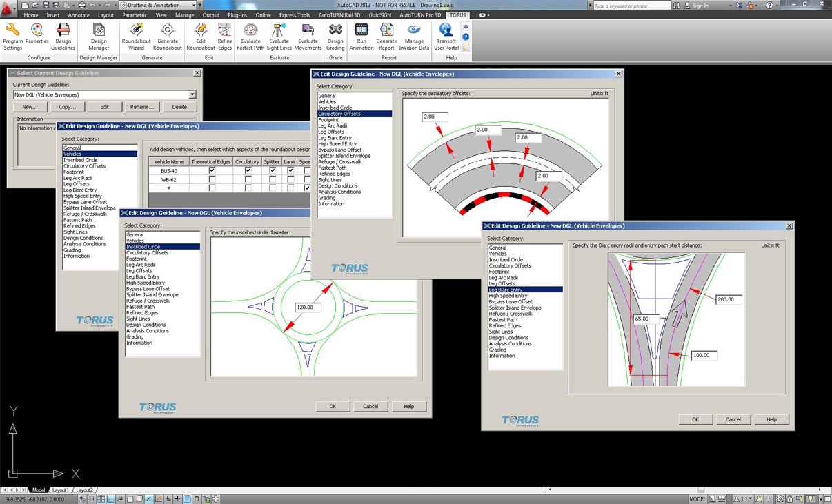Check the Splitter box for vehicle P

[273, 188]
